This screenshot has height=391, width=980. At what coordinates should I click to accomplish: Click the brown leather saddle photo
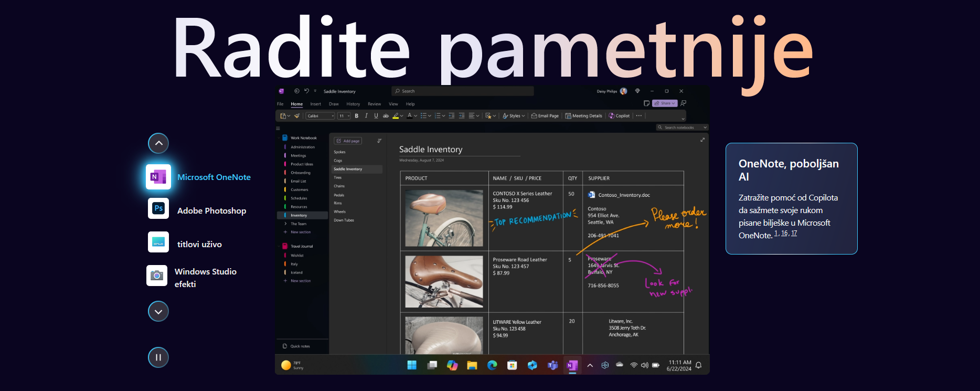(444, 281)
